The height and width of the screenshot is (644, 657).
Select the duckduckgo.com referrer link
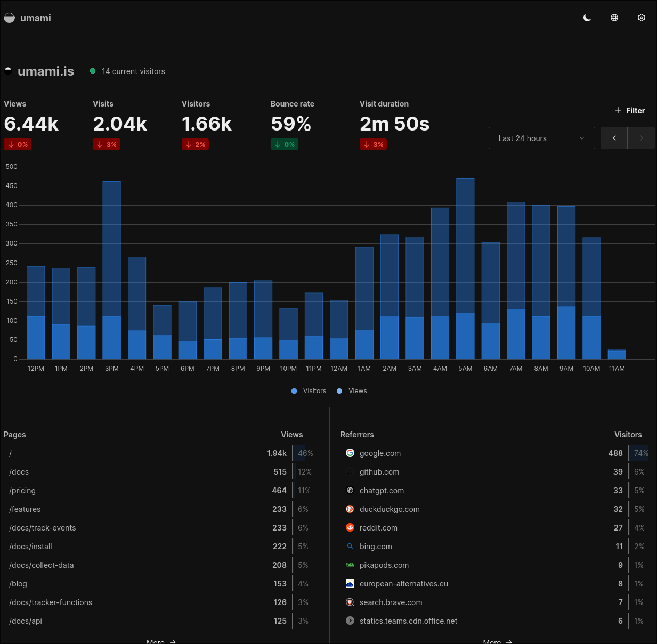click(390, 509)
